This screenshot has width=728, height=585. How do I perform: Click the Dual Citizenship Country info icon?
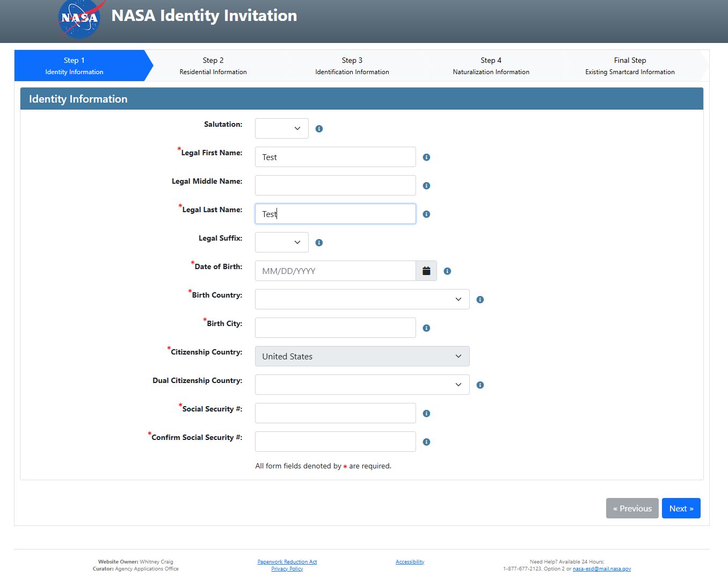(x=480, y=385)
